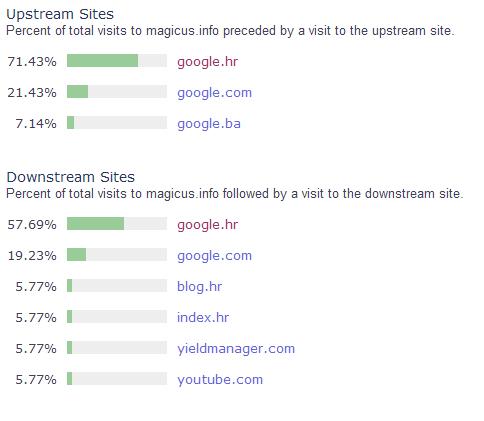Click the 21.43% upstream progress bar
Image resolution: width=484 pixels, height=421 pixels.
tap(117, 92)
